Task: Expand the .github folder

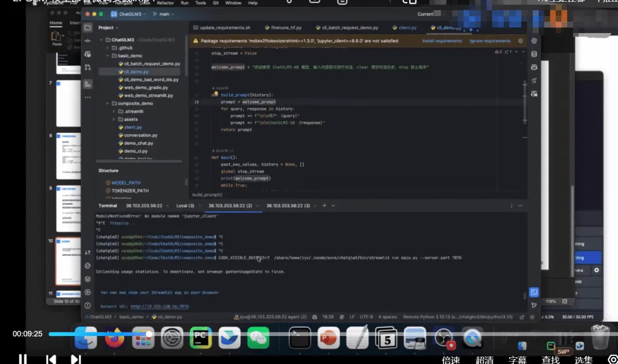Action: pyautogui.click(x=108, y=48)
